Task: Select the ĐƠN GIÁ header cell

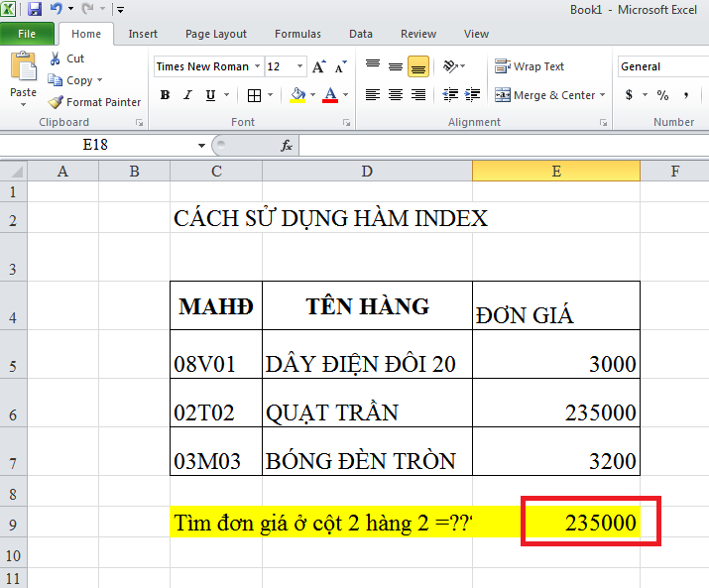Action: coord(556,305)
